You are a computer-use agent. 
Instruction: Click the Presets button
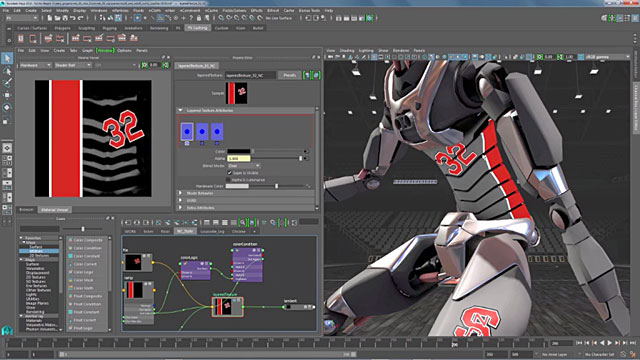pos(289,75)
